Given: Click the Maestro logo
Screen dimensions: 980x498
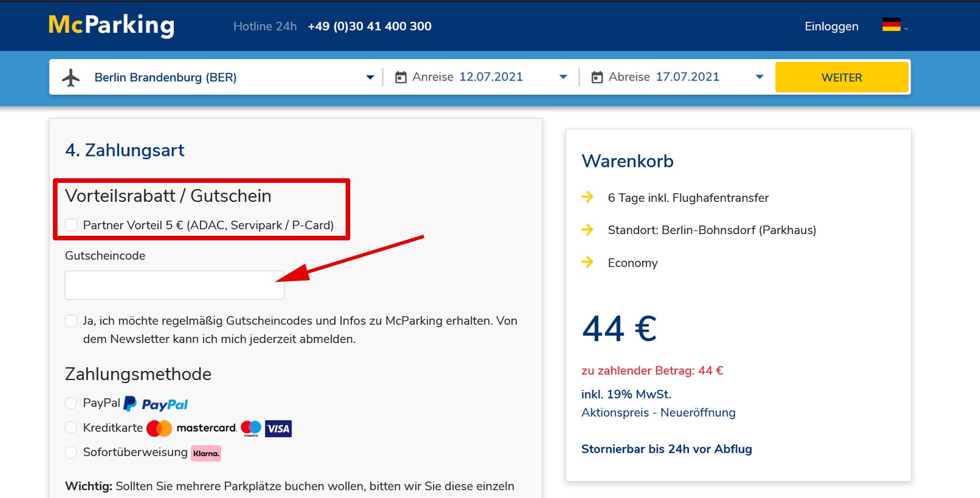Looking at the screenshot, I should coord(251,428).
